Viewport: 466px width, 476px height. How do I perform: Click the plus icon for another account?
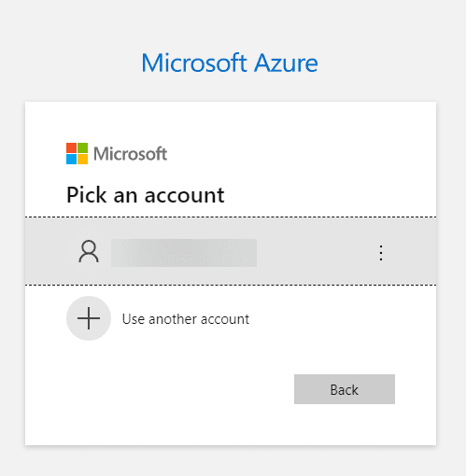point(89,318)
